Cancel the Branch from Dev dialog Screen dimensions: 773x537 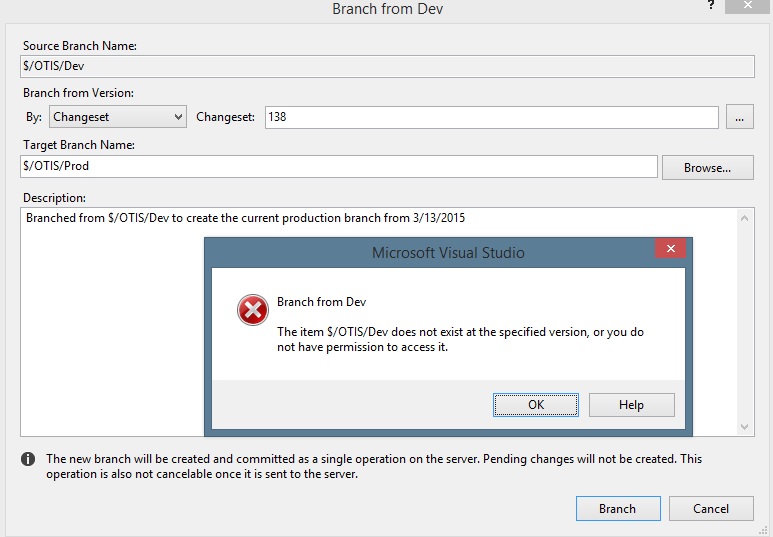pos(711,508)
